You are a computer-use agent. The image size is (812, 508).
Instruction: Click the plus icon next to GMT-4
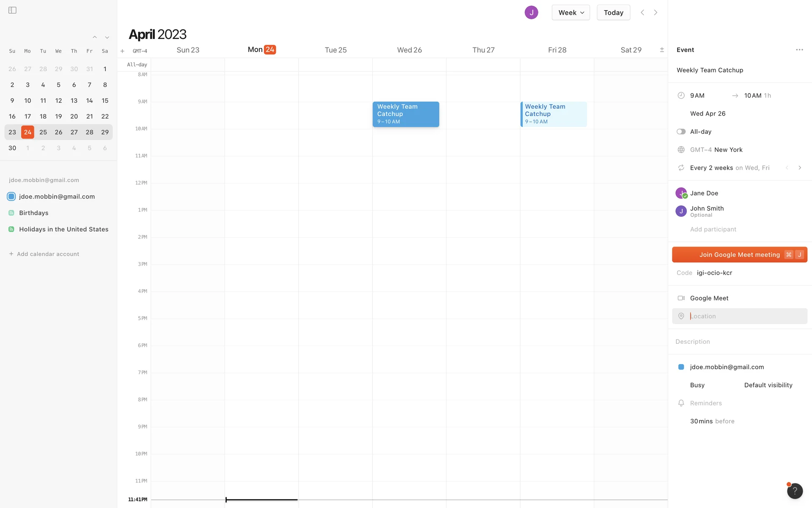point(122,51)
